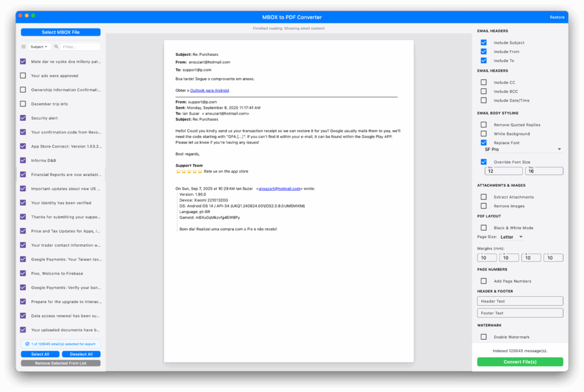Open the 'Pixo, Welcome to Firebase' email
584x392 pixels.
(x=56, y=273)
